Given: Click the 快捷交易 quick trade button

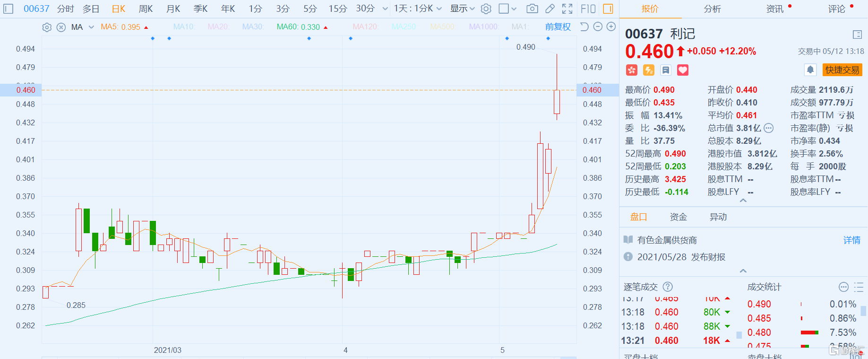Looking at the screenshot, I should tap(842, 70).
